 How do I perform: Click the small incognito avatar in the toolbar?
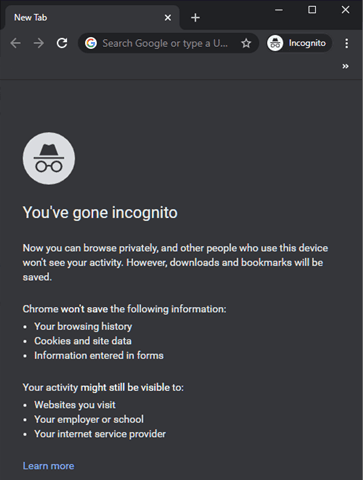275,43
